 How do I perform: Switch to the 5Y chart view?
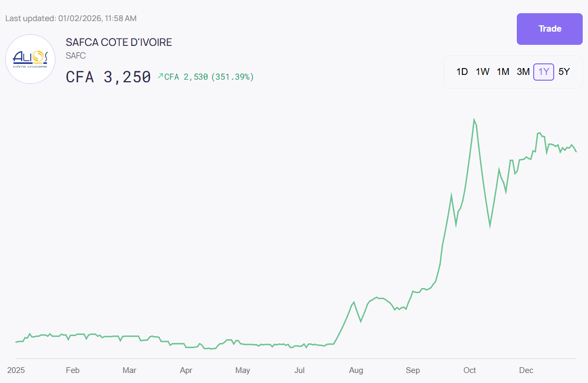[564, 72]
